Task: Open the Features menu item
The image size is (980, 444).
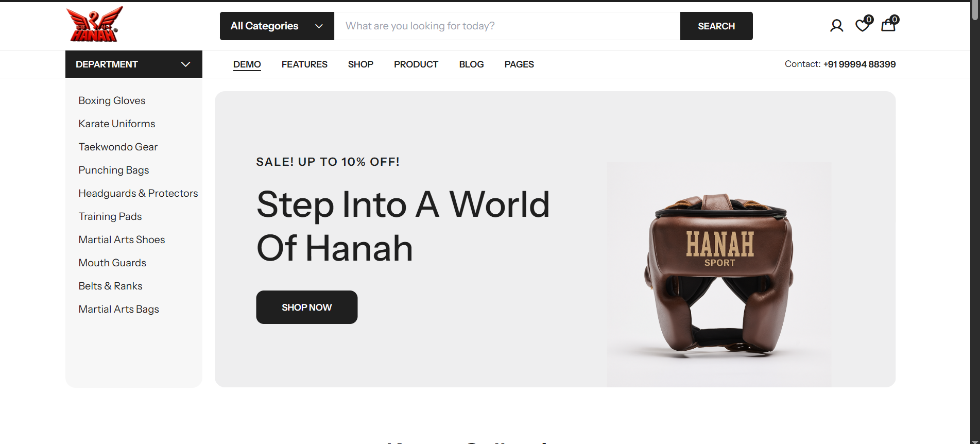Action: point(304,64)
